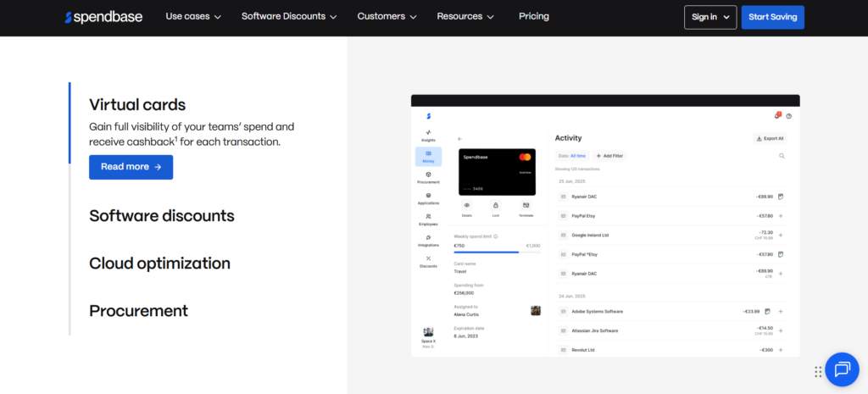Open the Pricing page

pos(534,17)
